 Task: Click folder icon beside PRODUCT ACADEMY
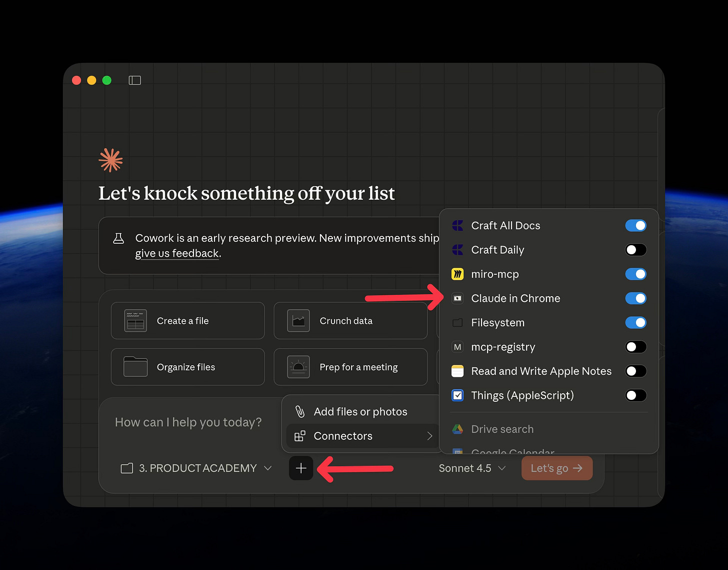pyautogui.click(x=127, y=468)
